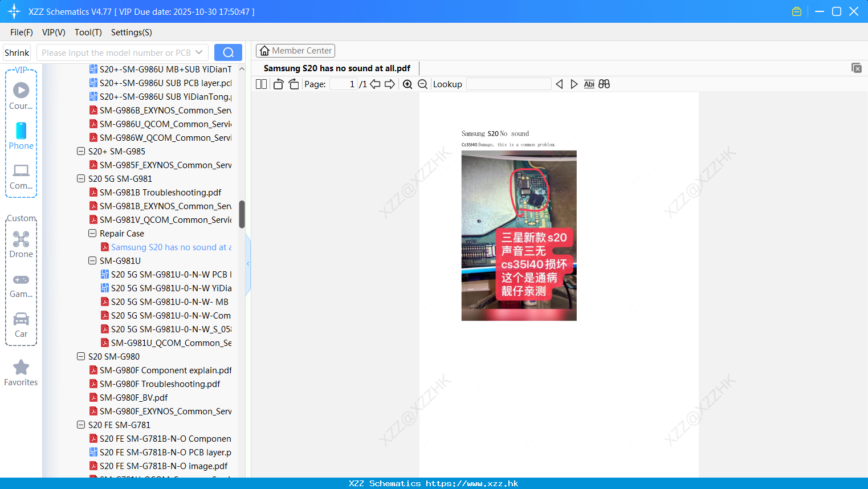
Task: Select the Computer category icon
Action: 21,176
